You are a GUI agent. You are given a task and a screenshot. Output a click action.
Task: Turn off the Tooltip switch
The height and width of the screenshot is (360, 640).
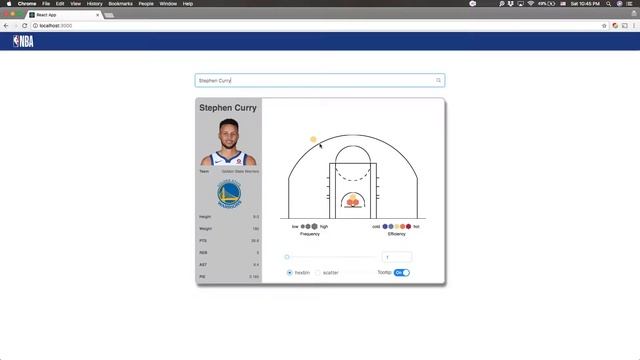pos(402,273)
